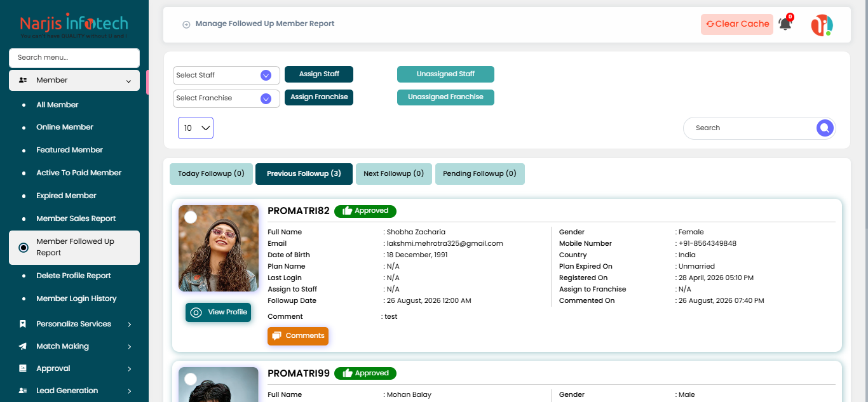Click date of birth 18 December, 1991

point(417,255)
